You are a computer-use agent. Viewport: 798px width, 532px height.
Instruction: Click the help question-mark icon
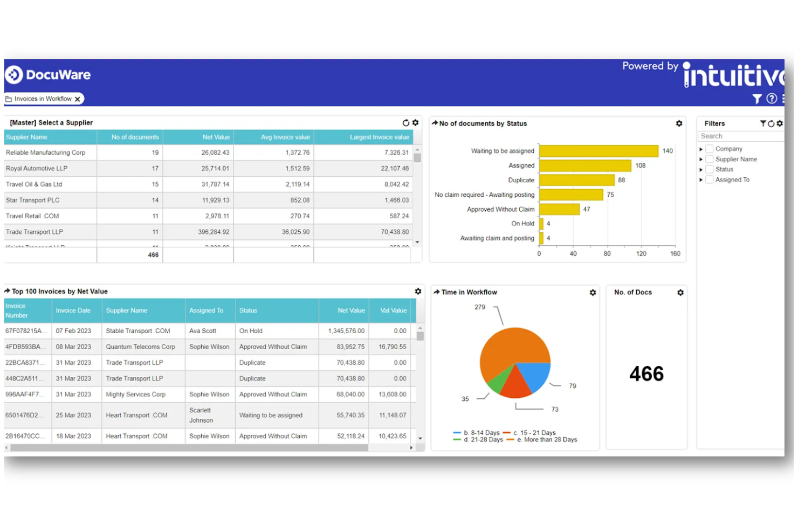[771, 99]
